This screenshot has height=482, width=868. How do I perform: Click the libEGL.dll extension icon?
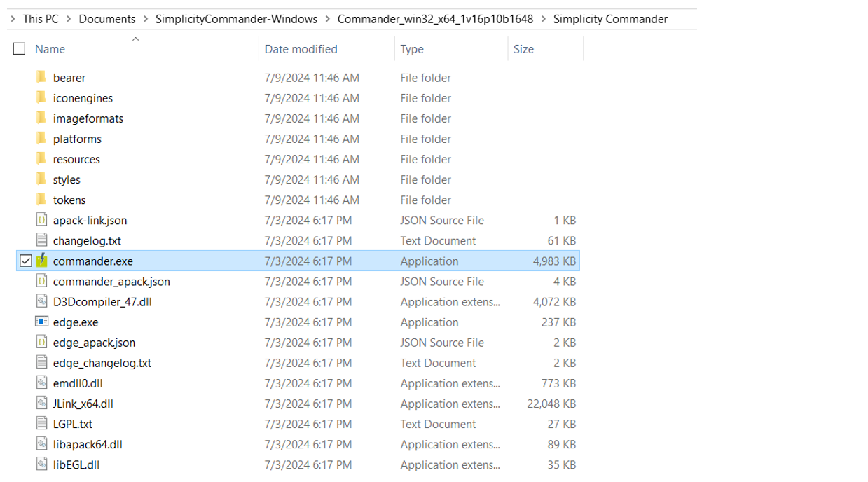point(42,464)
